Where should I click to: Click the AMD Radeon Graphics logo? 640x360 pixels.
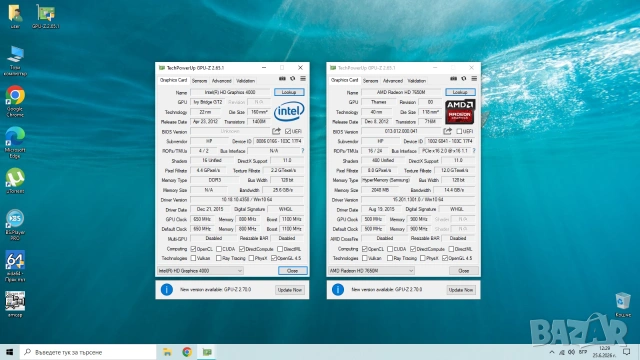460,111
